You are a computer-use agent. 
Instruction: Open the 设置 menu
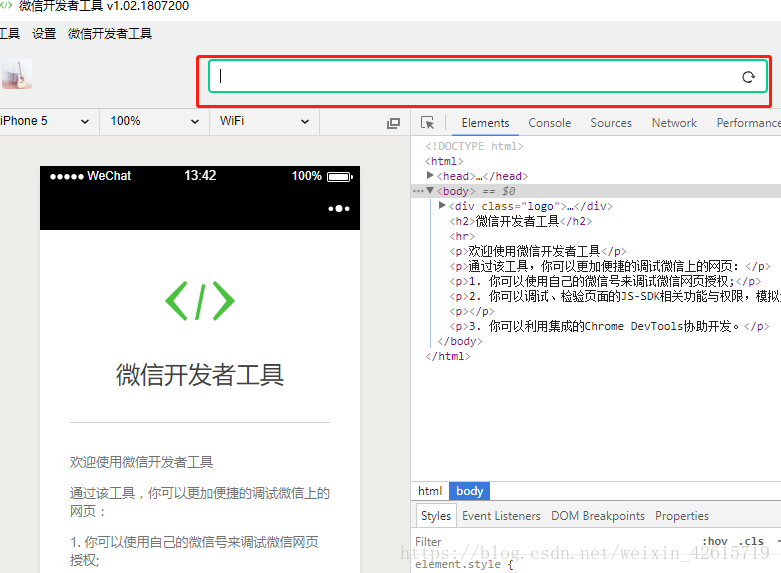tap(44, 34)
